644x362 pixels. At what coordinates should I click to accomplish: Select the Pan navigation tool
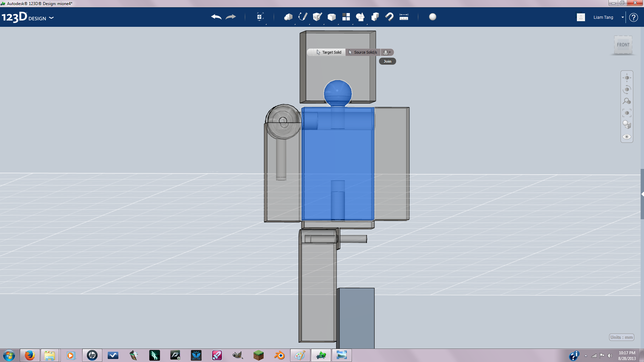coord(627,78)
